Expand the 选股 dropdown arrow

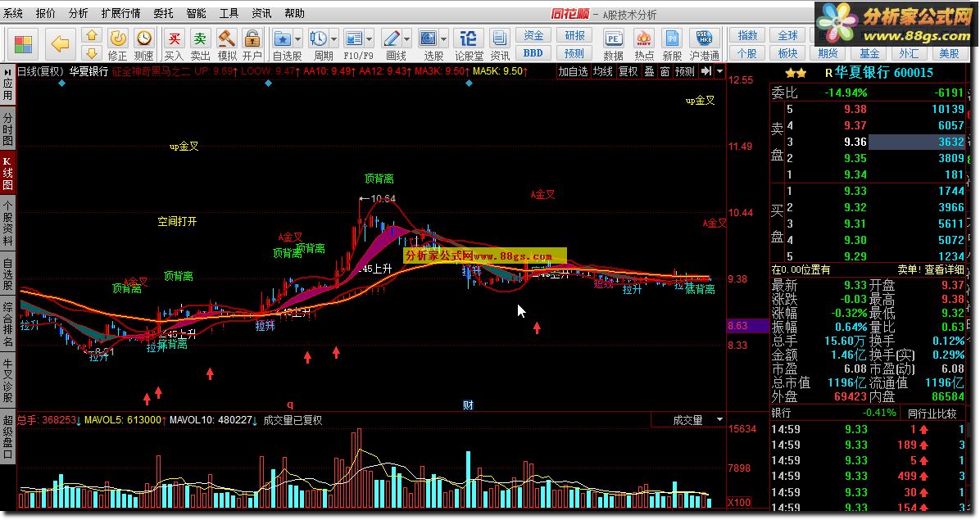coord(444,38)
